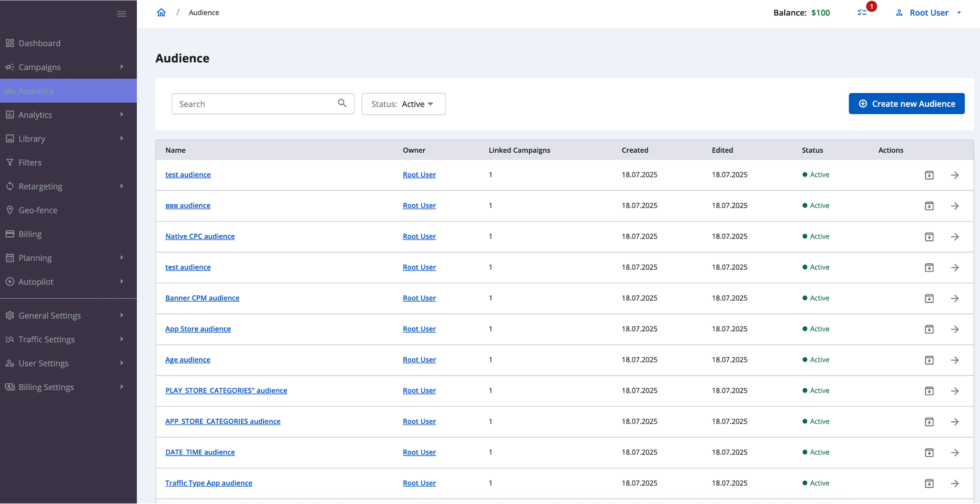Archive the DATE_TIME audience row

click(929, 452)
